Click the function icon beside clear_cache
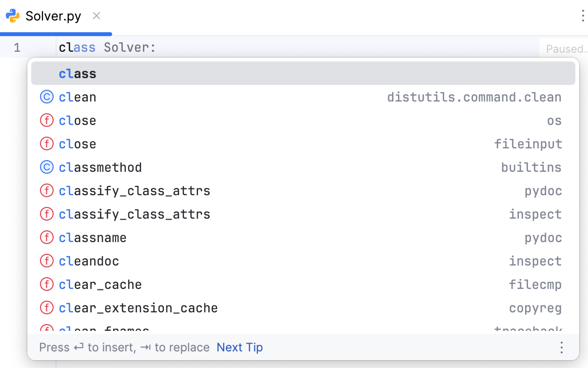Image resolution: width=588 pixels, height=368 pixels. [x=46, y=284]
